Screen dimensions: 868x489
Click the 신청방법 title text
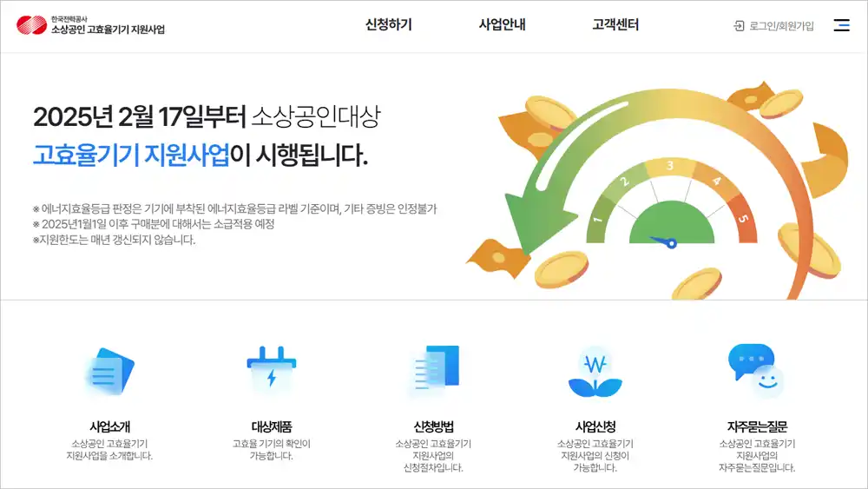(x=434, y=426)
